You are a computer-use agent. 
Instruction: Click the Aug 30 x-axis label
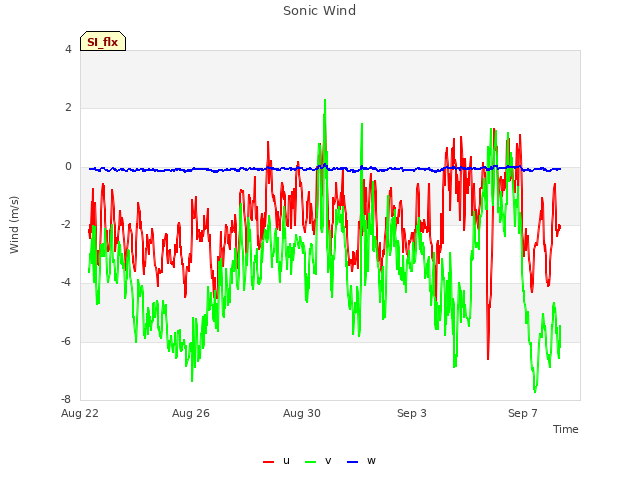[302, 413]
